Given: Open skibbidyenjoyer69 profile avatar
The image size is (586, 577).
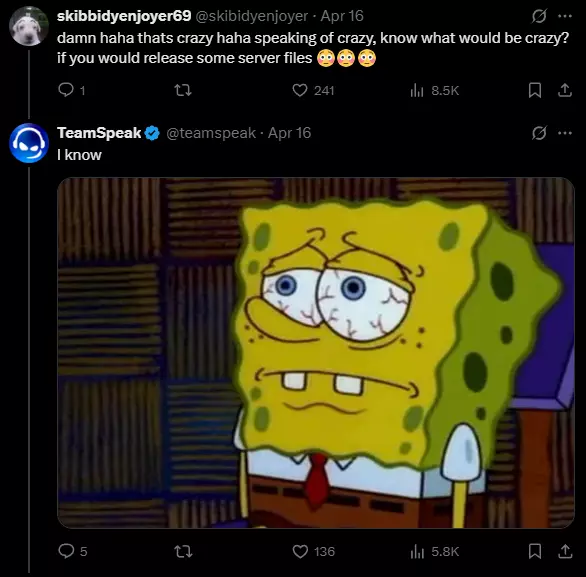Looking at the screenshot, I should tap(29, 26).
